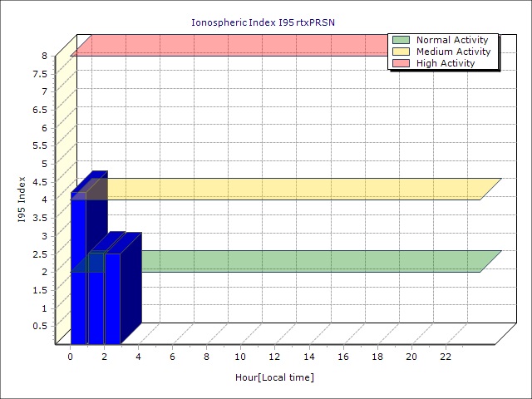Click the '0.5' tick on the I95 axis

42,326
